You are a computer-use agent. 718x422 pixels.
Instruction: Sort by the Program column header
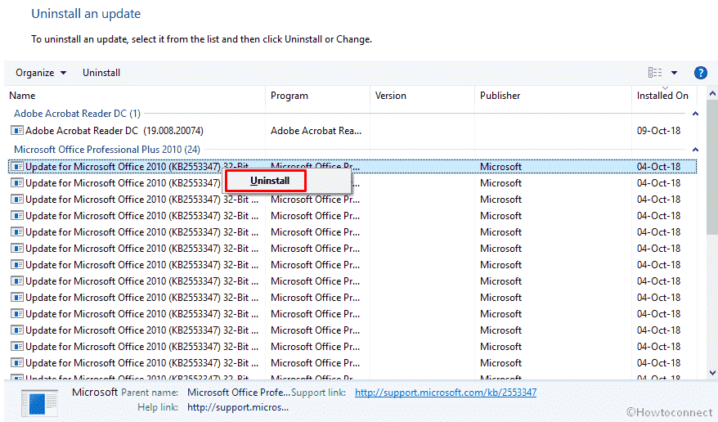289,96
